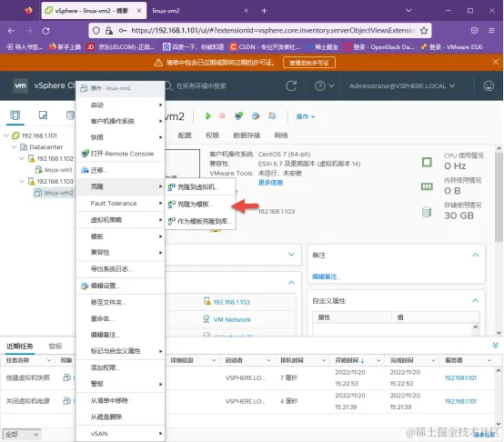Open vSAN submenu in context menu

pos(120,433)
